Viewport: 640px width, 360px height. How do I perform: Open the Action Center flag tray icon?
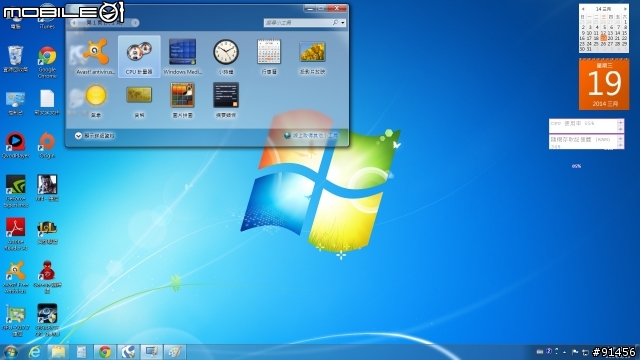(x=575, y=352)
